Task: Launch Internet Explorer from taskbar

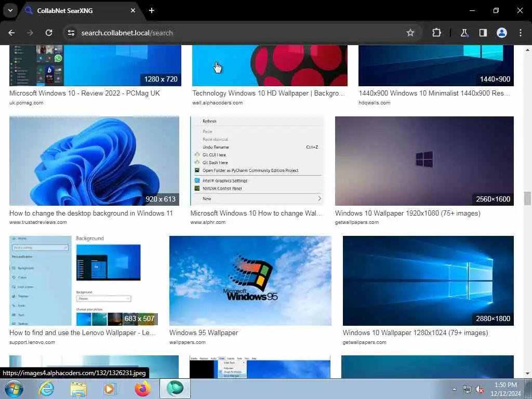Action: pos(46,389)
